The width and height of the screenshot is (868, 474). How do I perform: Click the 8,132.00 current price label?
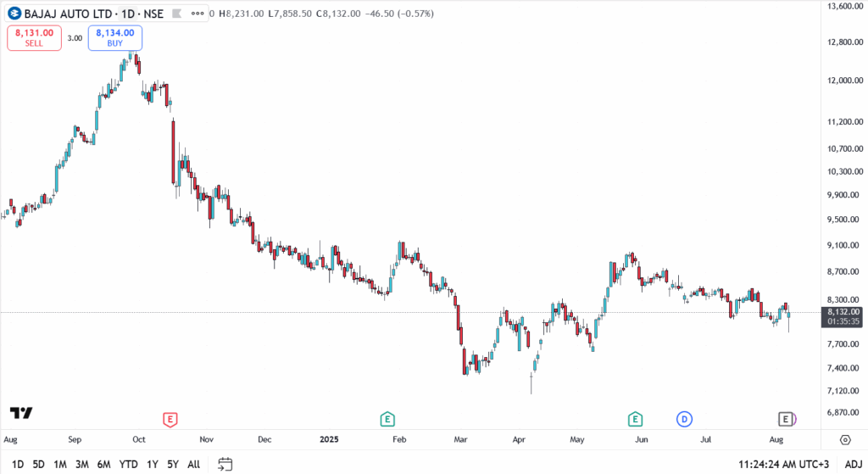[843, 312]
